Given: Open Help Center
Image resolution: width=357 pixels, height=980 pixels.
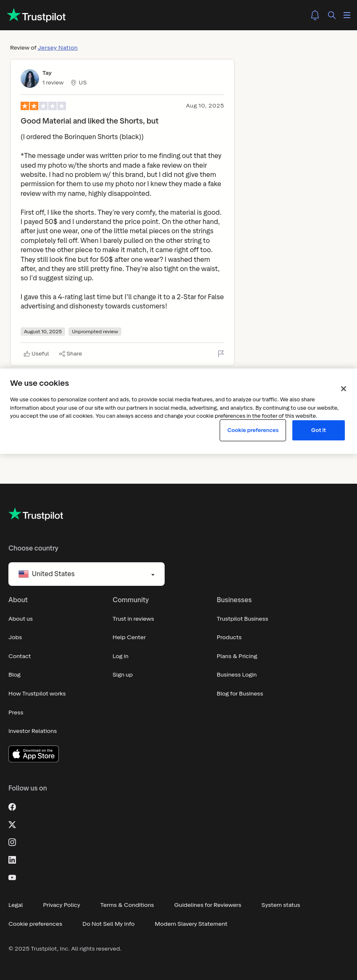Looking at the screenshot, I should [x=129, y=638].
